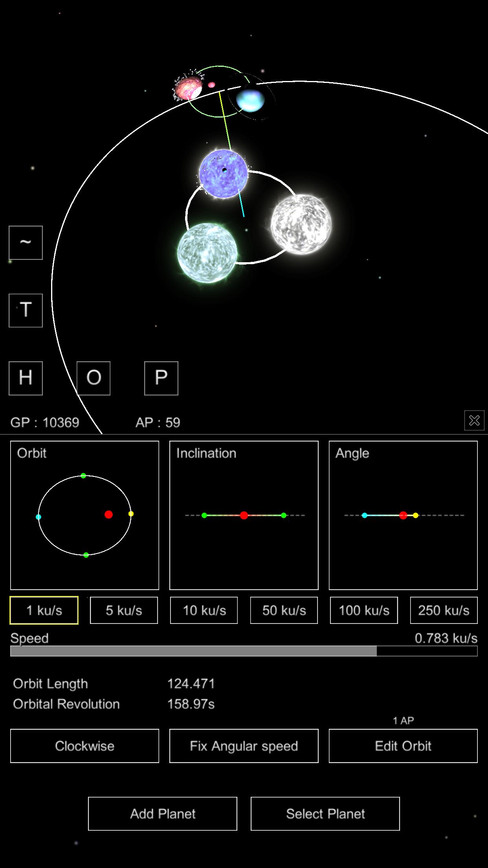
Task: Select the 1 ku/s speed option
Action: coord(44,610)
